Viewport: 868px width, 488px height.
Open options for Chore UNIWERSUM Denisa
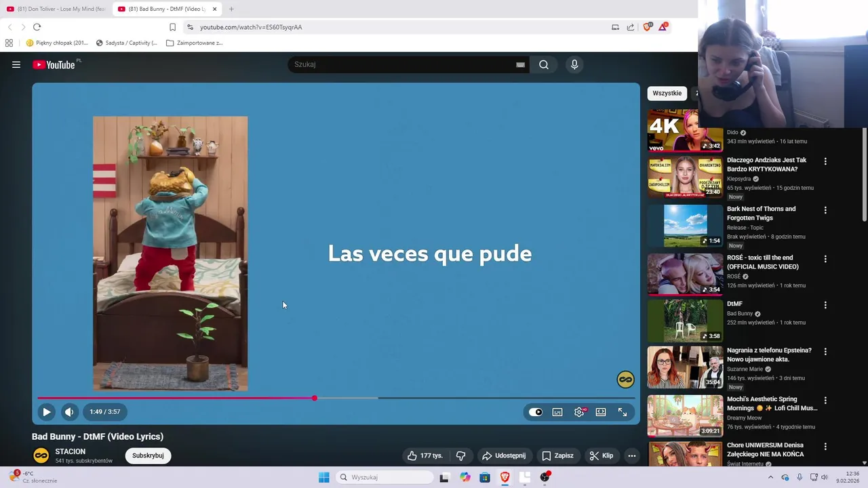(x=825, y=447)
